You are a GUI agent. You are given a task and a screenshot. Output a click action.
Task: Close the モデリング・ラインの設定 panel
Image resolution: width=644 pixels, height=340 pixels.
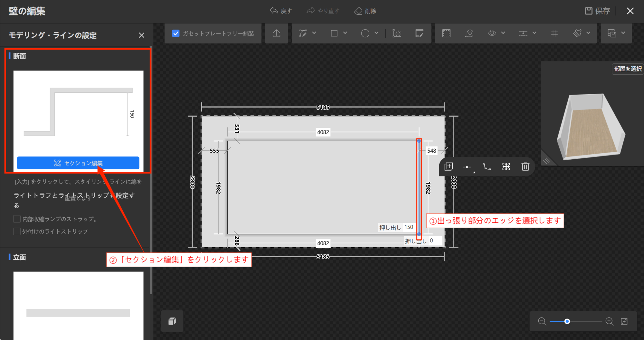coord(141,35)
